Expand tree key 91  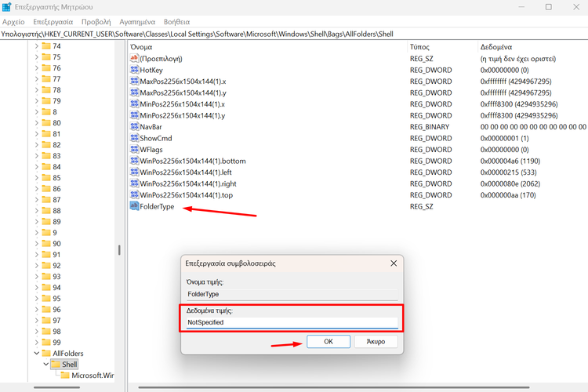click(36, 254)
